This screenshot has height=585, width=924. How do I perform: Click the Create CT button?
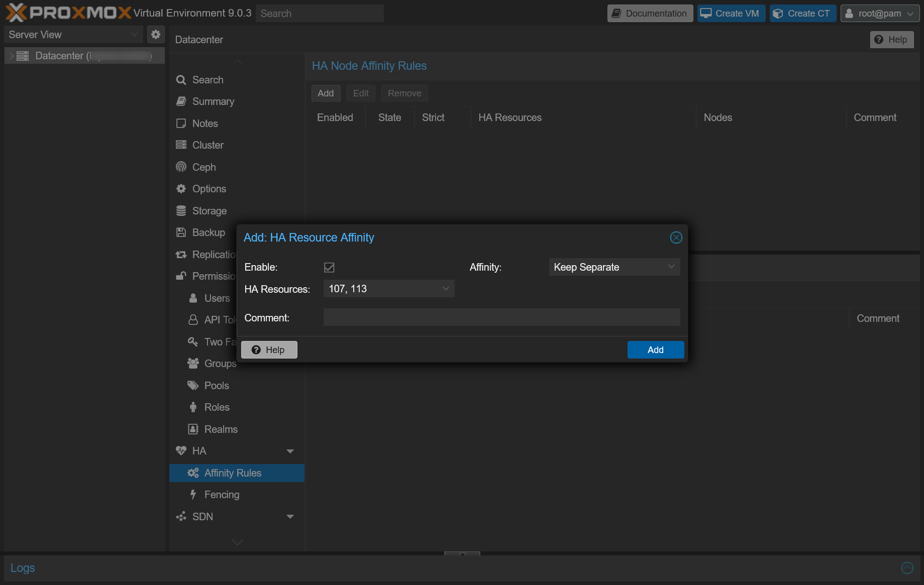point(803,14)
